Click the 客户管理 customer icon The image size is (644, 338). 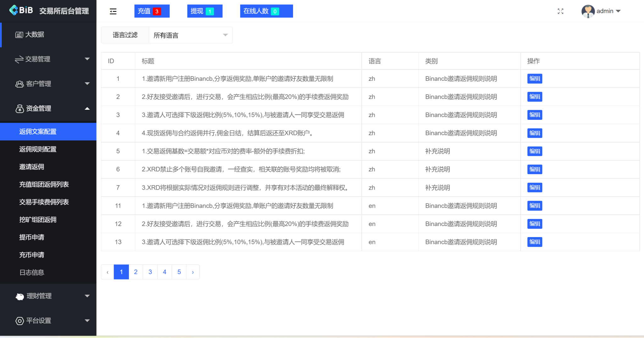click(19, 84)
